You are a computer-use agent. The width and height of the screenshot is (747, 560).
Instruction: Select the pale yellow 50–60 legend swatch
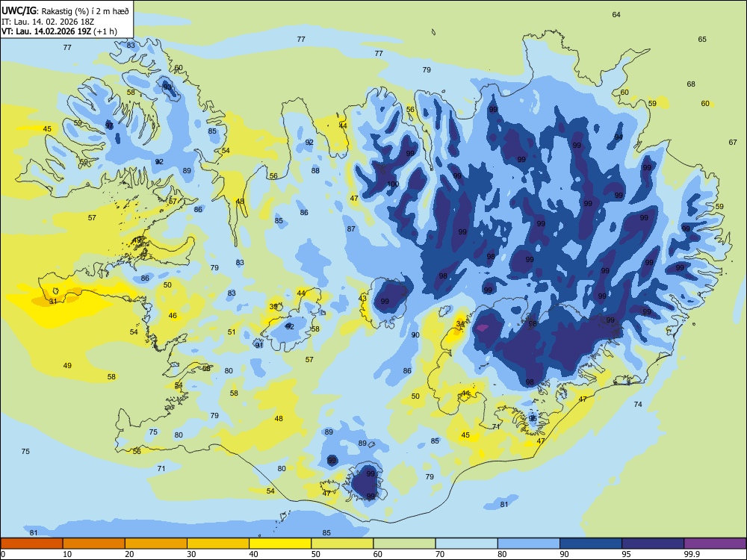pyautogui.click(x=342, y=544)
